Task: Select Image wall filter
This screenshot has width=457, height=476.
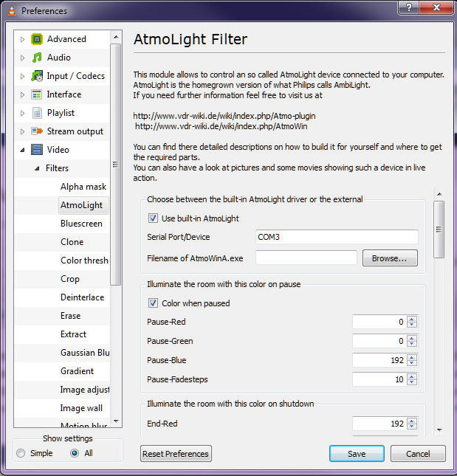Action: 81,408
